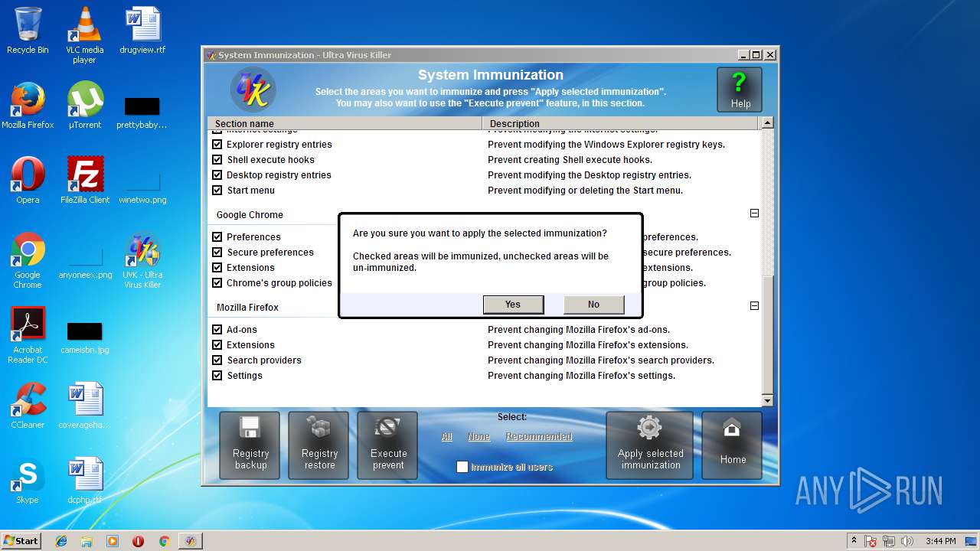Launch Acrobat Reader DC shortcut
The image size is (980, 551).
[x=28, y=335]
